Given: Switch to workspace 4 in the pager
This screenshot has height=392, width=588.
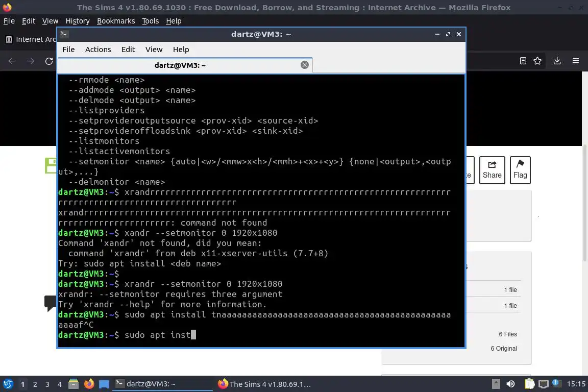Looking at the screenshot, I should click(x=60, y=384).
